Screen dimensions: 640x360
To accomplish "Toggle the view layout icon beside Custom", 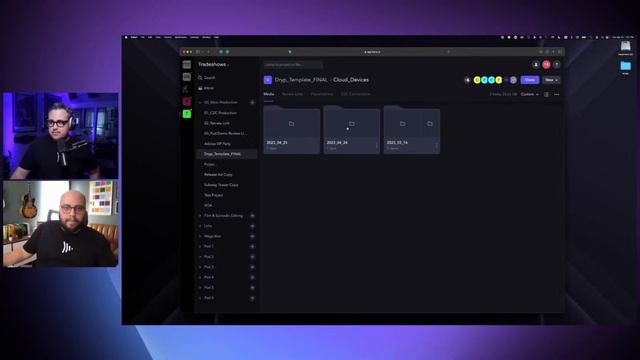I will (x=546, y=94).
